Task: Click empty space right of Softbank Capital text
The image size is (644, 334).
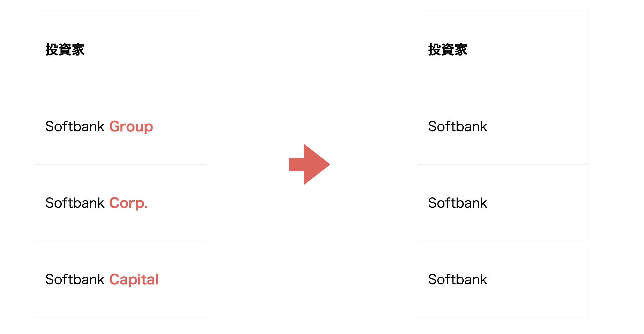Action: [x=182, y=279]
